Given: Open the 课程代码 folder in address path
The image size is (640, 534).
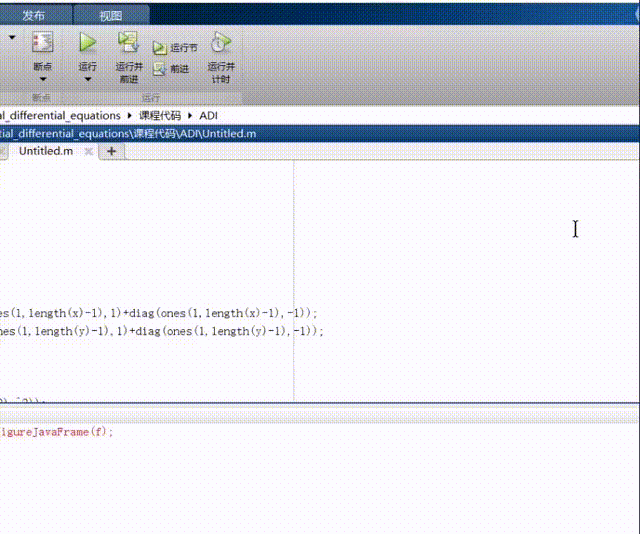Looking at the screenshot, I should pos(160,116).
